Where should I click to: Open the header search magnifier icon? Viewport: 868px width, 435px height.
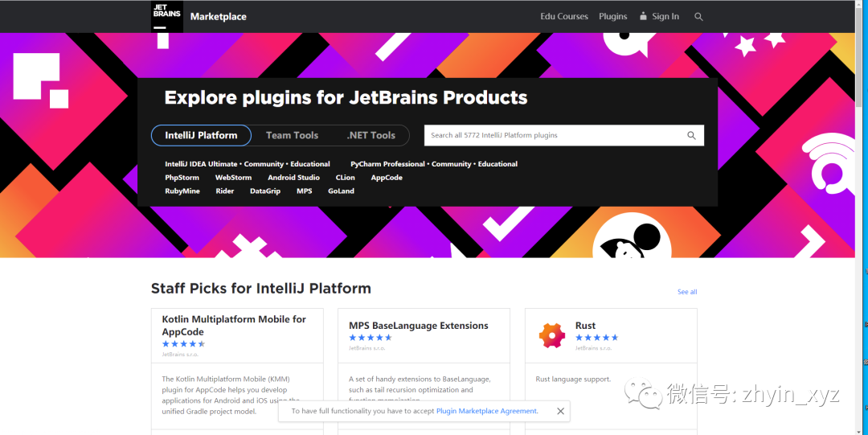(x=698, y=17)
